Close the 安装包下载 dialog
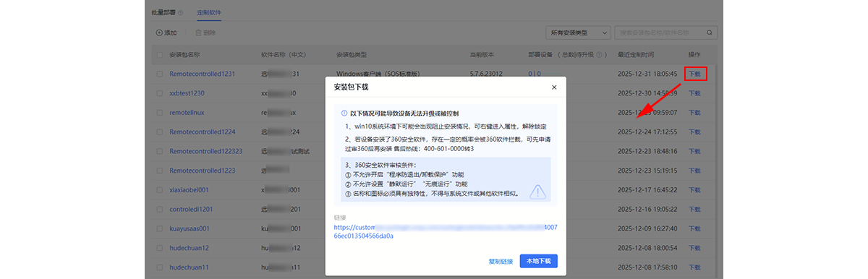The height and width of the screenshot is (279, 868). click(554, 87)
